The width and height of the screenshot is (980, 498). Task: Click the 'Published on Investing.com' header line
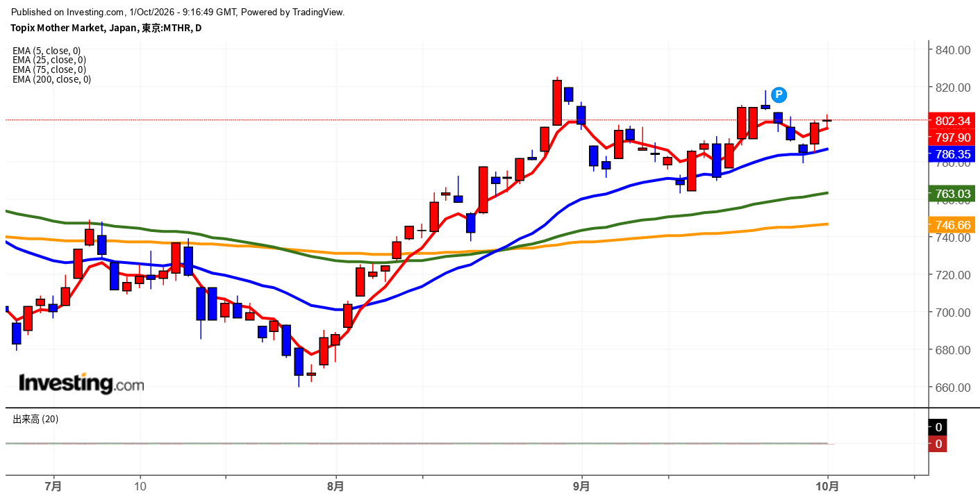pos(177,12)
